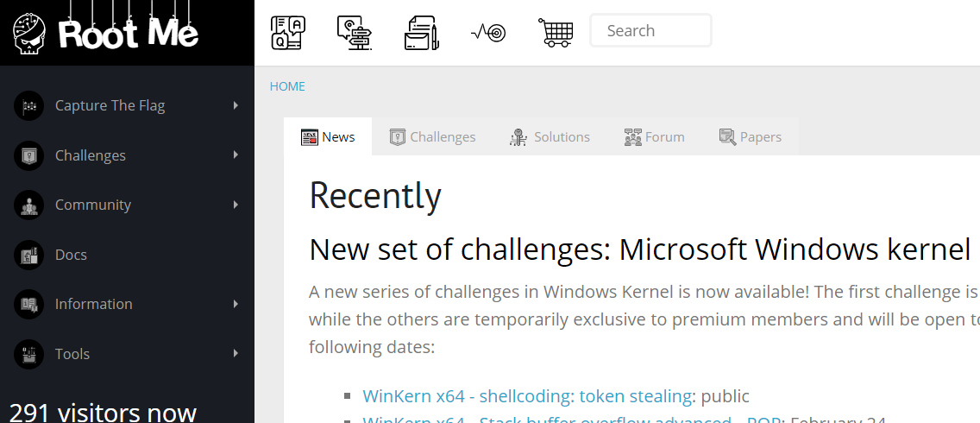Expand the Capture The Flag submenu arrow

236,105
